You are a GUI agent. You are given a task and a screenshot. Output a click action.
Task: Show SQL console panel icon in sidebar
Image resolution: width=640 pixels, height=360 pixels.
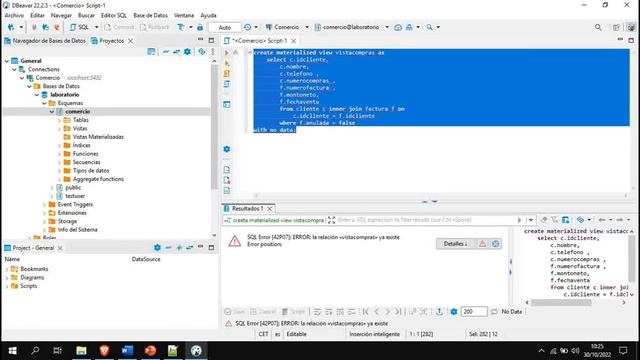coord(227,104)
